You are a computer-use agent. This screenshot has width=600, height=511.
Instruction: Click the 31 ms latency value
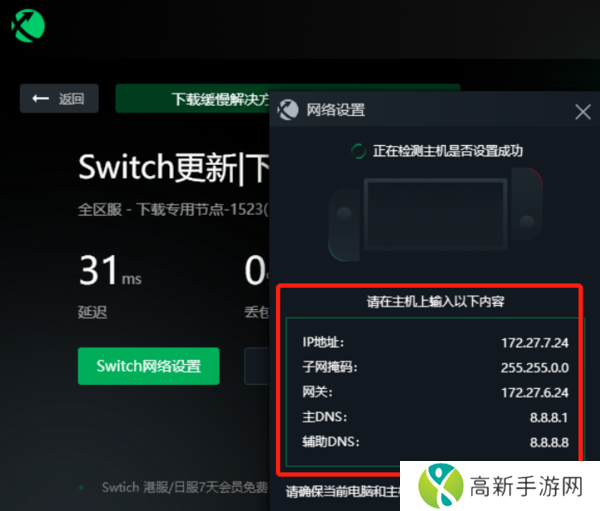coord(110,270)
